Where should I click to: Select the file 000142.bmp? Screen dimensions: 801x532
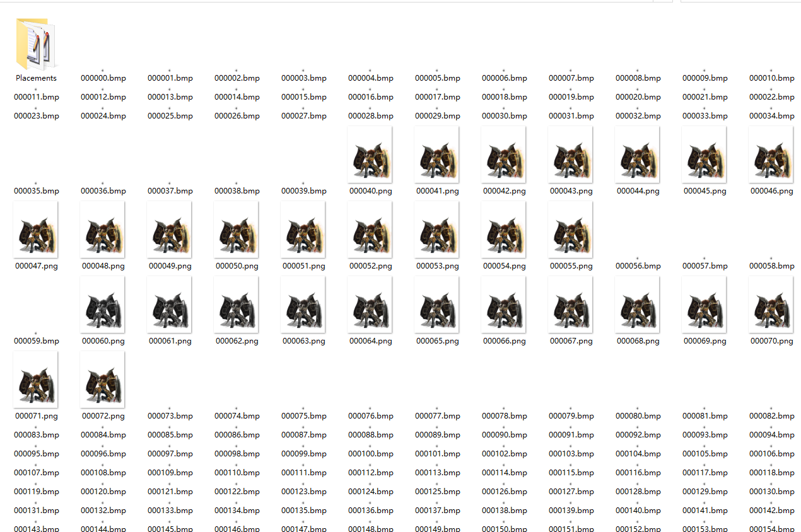[771, 510]
